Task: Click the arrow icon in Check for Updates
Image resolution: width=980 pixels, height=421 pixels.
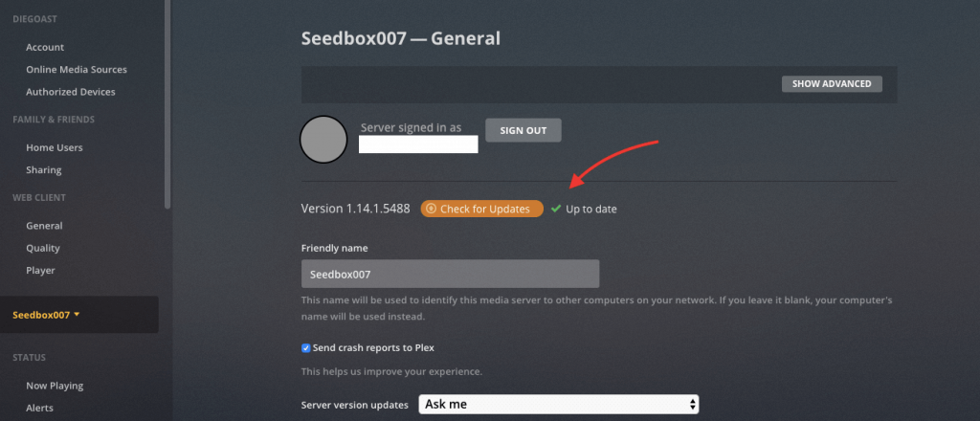Action: (431, 209)
